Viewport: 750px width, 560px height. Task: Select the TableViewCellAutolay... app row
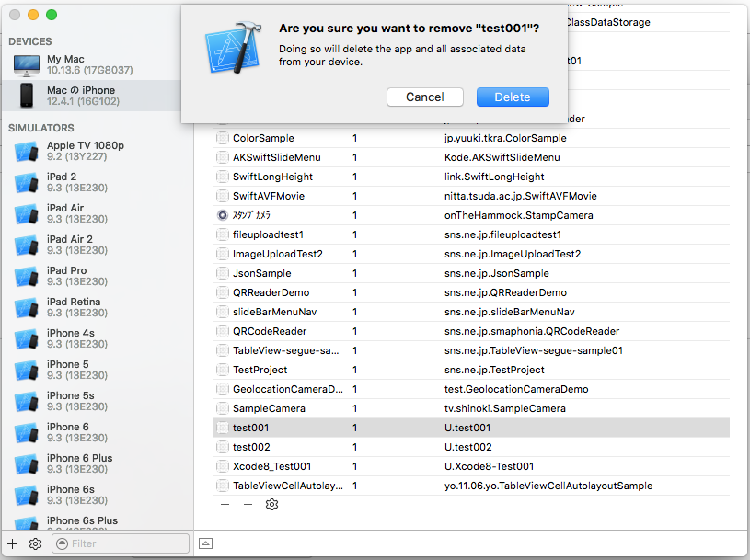[x=471, y=486]
